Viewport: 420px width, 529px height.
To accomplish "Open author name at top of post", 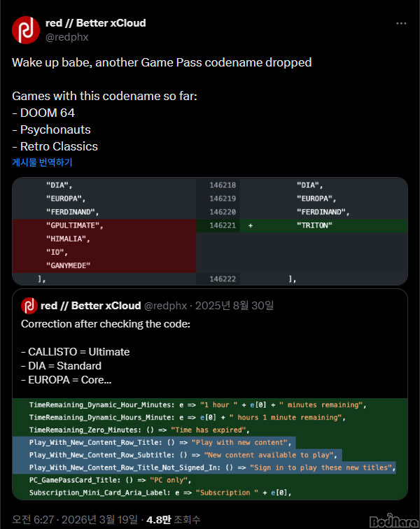I will tap(95, 23).
